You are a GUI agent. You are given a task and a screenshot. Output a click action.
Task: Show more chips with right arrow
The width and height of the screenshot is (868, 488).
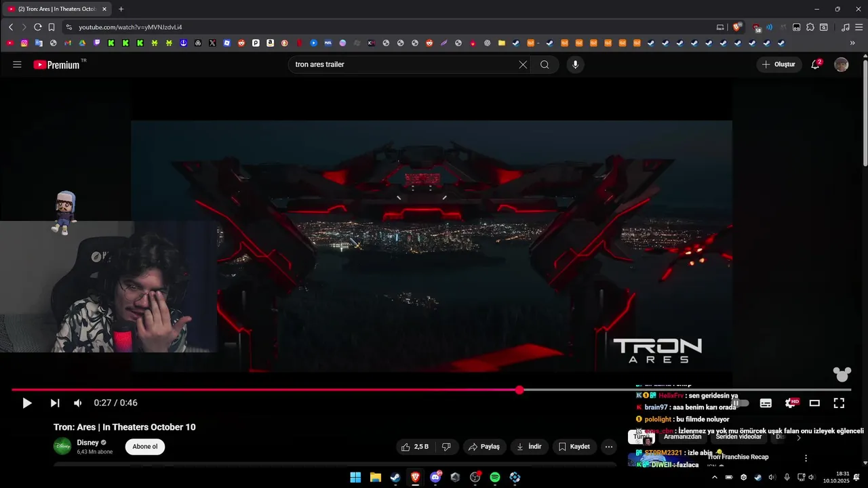(798, 438)
